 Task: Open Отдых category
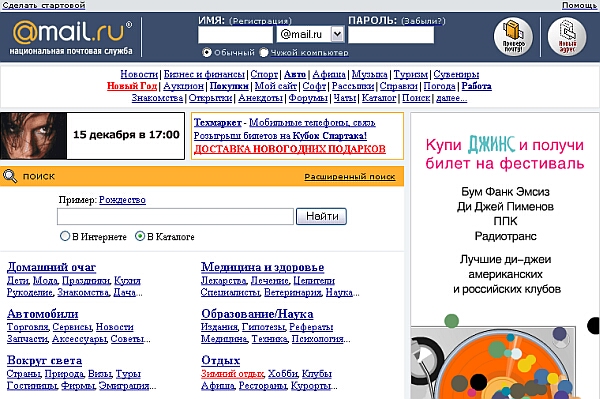[220, 360]
